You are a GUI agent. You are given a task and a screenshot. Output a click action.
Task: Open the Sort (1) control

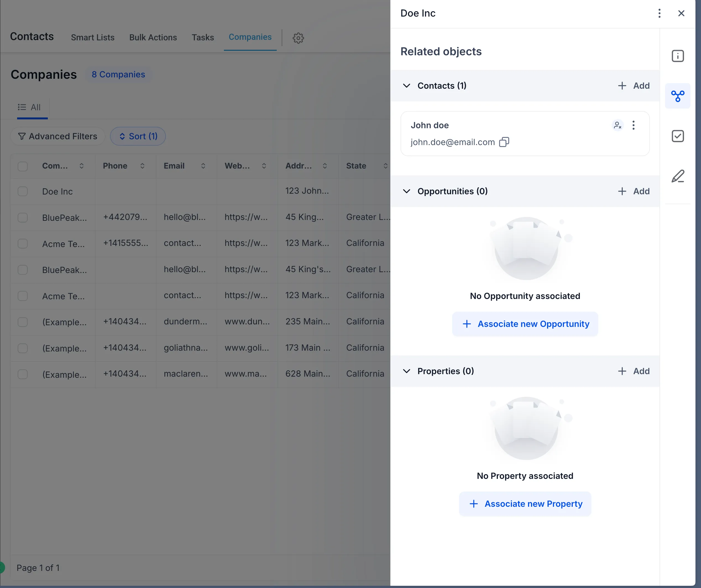[138, 136]
